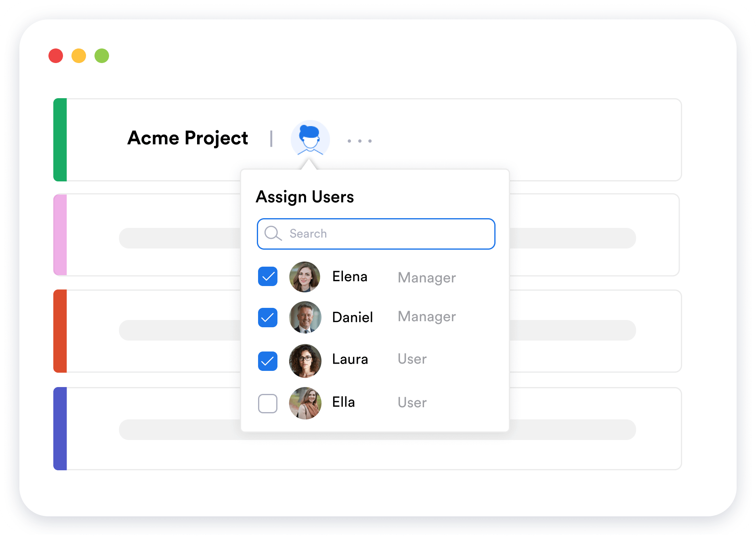Select Elena's profile photo
The image size is (756, 543).
[305, 277]
